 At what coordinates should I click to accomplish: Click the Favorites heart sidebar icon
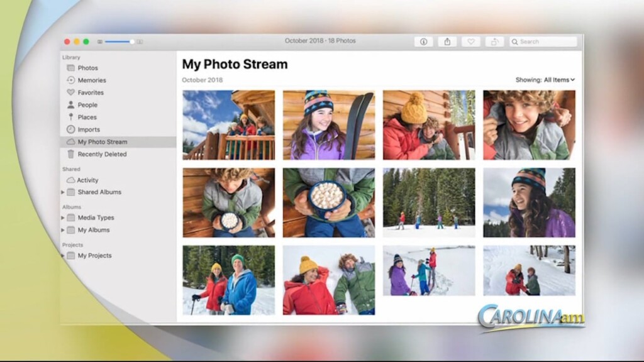[x=70, y=92]
